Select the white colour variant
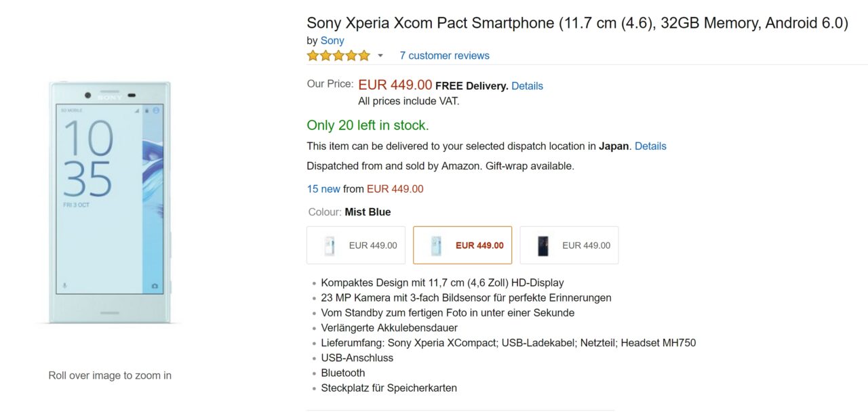Image resolution: width=868 pixels, height=412 pixels. (x=356, y=245)
